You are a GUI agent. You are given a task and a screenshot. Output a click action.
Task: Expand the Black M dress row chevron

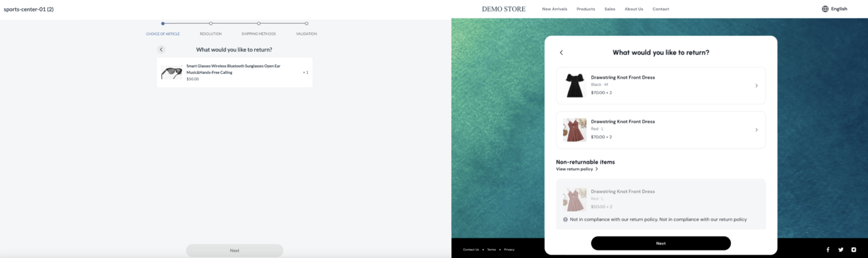[x=756, y=86]
